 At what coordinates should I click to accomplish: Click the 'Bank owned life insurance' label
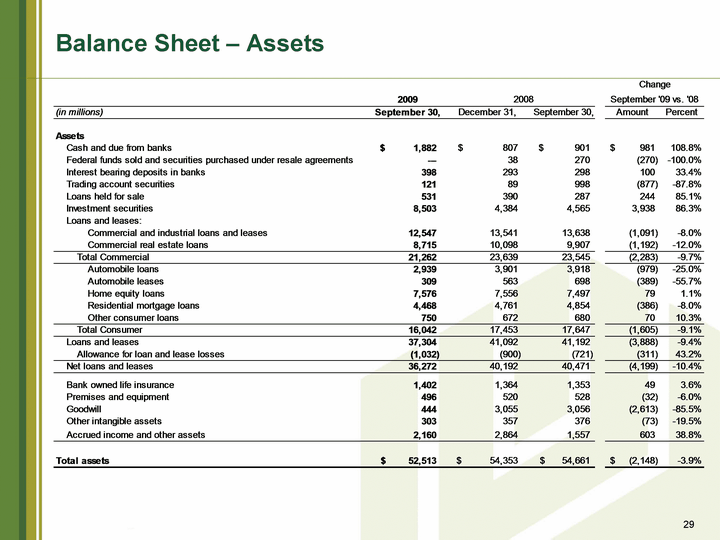tap(120, 385)
